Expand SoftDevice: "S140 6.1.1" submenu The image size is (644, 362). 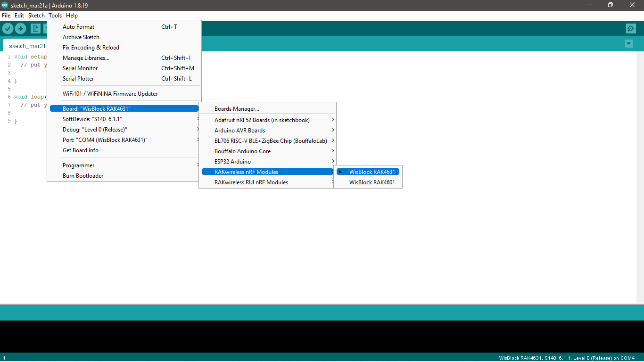click(x=124, y=119)
